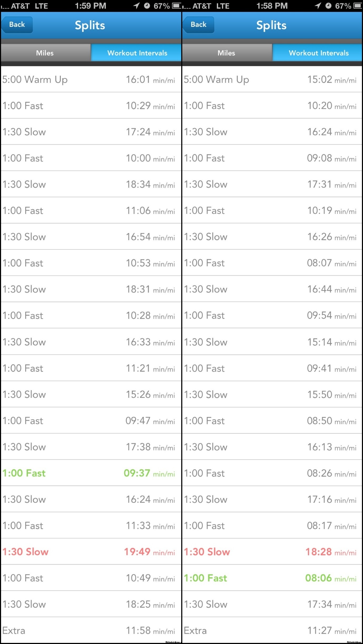This screenshot has width=363, height=644.
Task: Tap the red Slow row showing 19:49 min/mi
Action: click(91, 552)
